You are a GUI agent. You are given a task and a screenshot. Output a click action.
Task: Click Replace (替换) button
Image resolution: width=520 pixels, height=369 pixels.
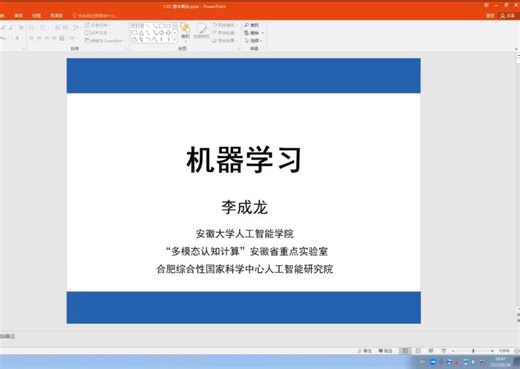tap(253, 33)
